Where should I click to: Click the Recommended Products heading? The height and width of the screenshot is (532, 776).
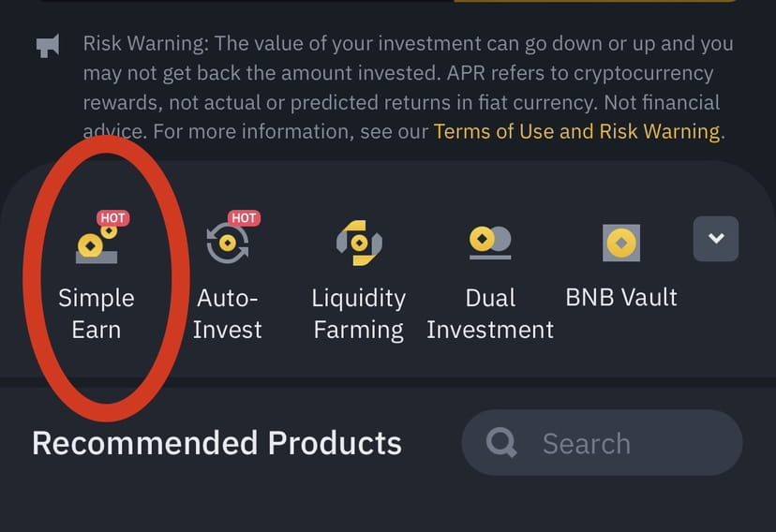[x=216, y=442]
